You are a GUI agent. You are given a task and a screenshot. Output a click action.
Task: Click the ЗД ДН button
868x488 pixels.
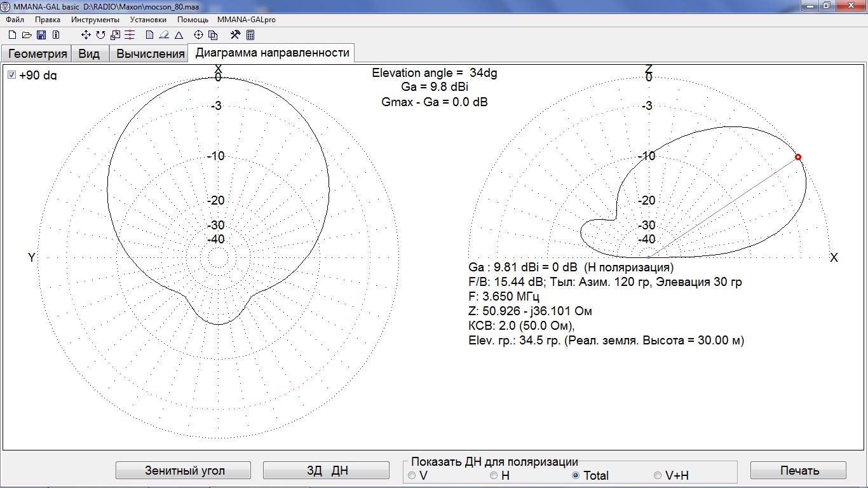point(326,471)
